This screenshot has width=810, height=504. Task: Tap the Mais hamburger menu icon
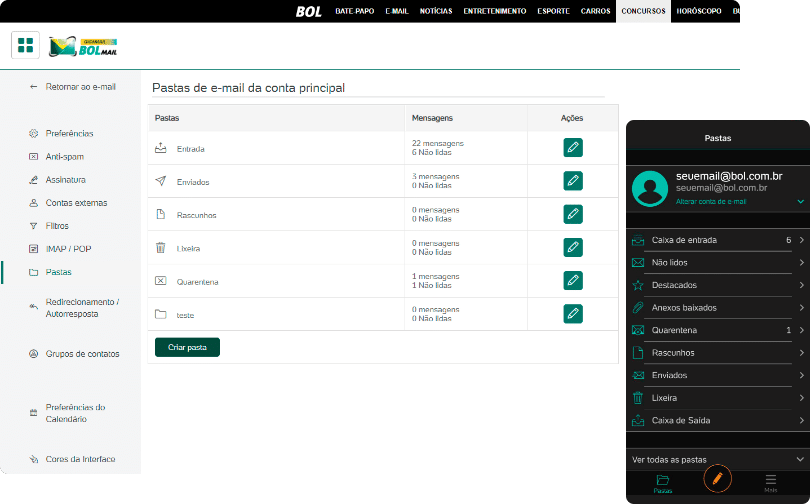[770, 481]
